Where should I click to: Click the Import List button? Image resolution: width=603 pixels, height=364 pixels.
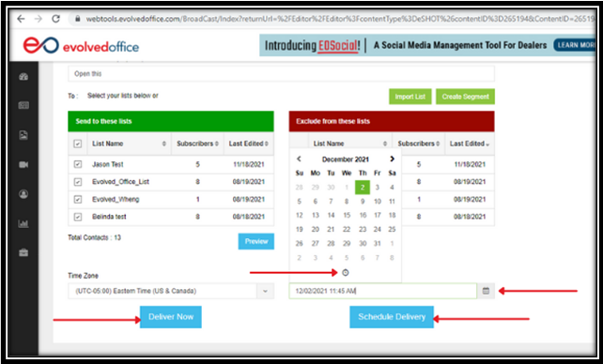pos(410,97)
